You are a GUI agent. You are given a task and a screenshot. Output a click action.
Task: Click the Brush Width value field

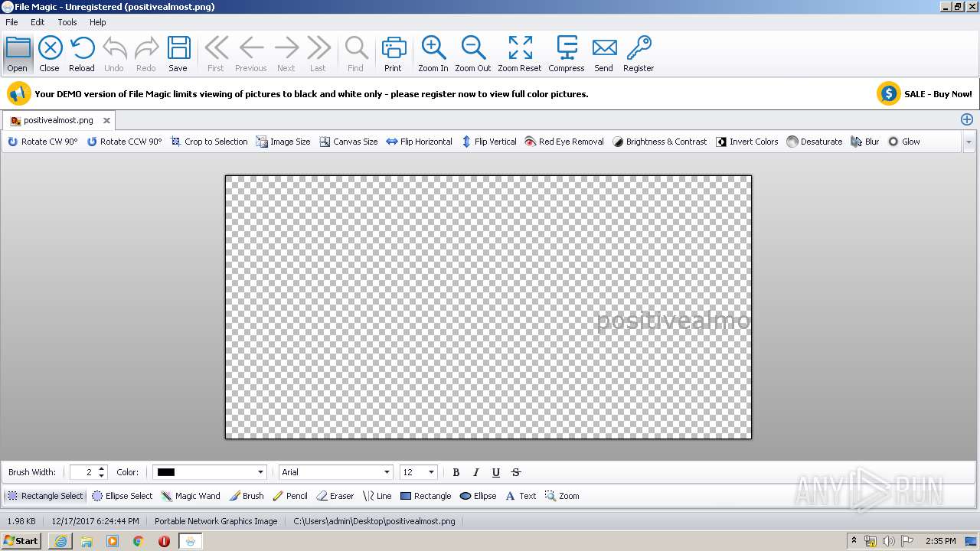coord(83,472)
